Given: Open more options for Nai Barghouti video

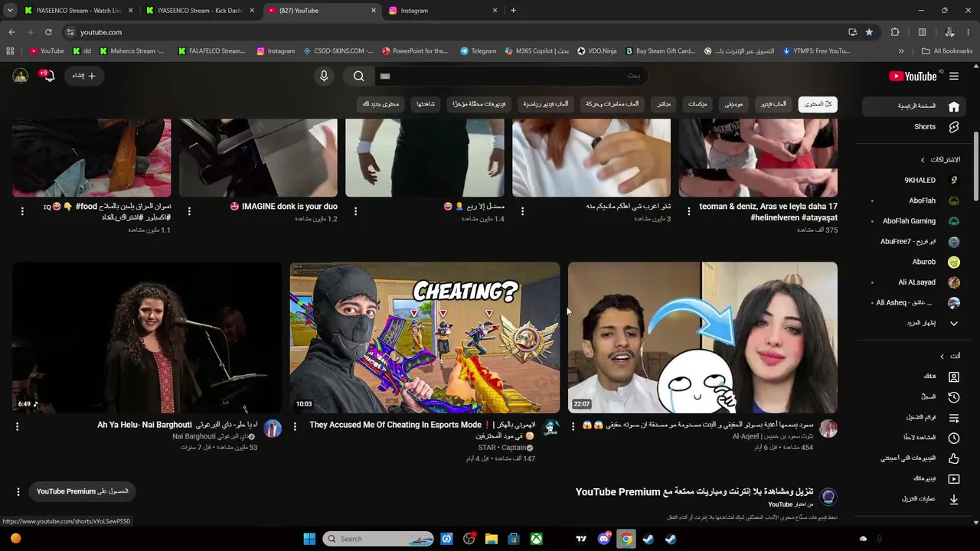Looking at the screenshot, I should (18, 426).
